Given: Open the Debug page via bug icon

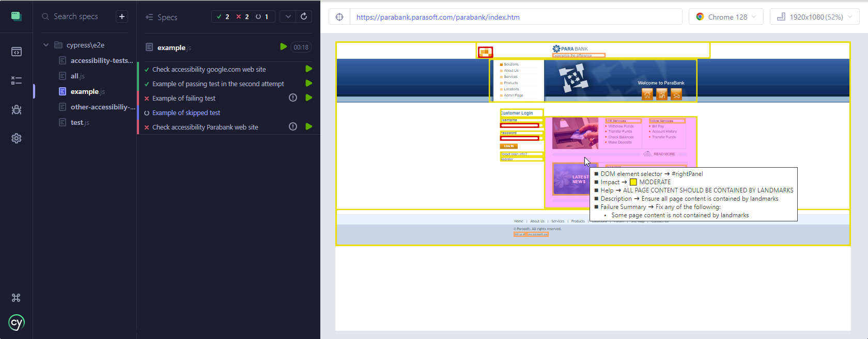Looking at the screenshot, I should (17, 109).
